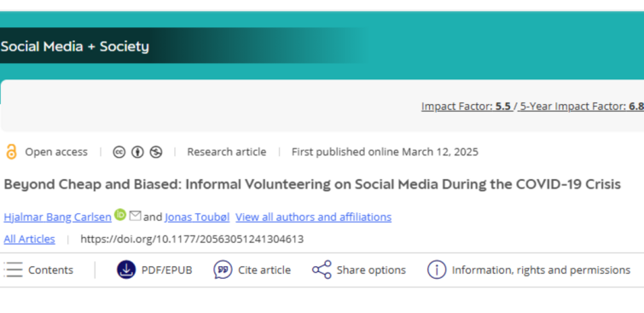Viewport: 644px width, 313px height.
Task: Open the 5-Year Impact Factor link
Action: tap(582, 107)
